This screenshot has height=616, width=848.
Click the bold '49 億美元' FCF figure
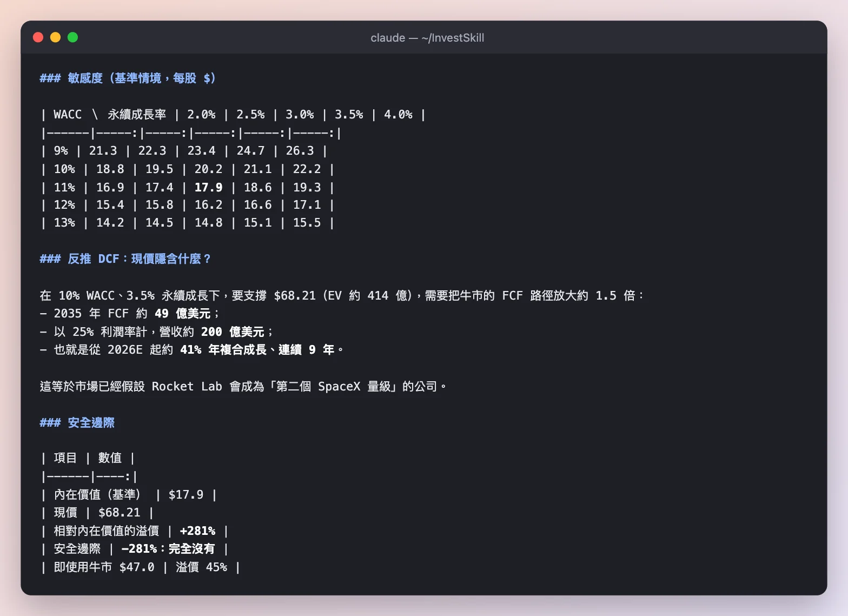pyautogui.click(x=183, y=314)
